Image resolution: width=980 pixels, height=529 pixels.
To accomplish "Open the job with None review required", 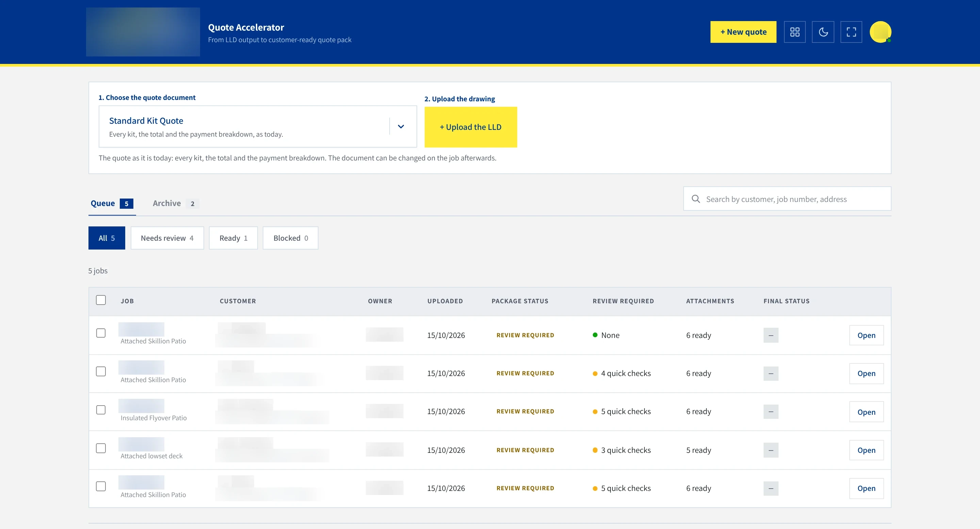I will 866,335.
